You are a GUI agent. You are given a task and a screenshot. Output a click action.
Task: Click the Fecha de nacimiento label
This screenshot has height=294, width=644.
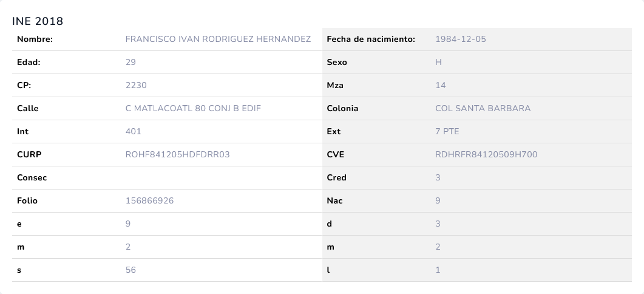click(x=370, y=39)
